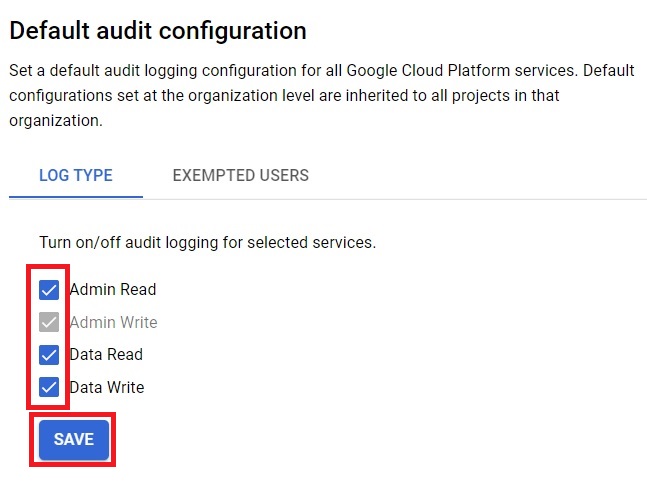Image resolution: width=647 pixels, height=481 pixels.
Task: Click the 'Turn on/off audit logging' instruction text
Action: [x=208, y=243]
